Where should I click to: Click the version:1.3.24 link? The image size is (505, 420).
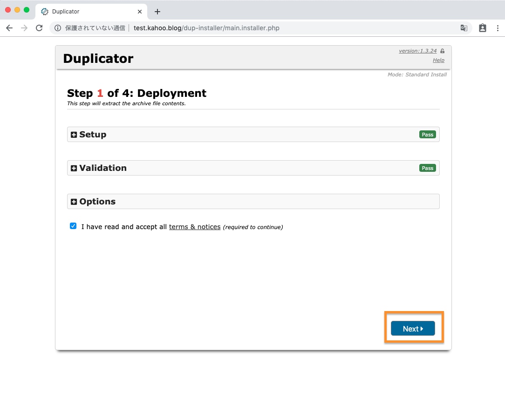[x=417, y=51]
